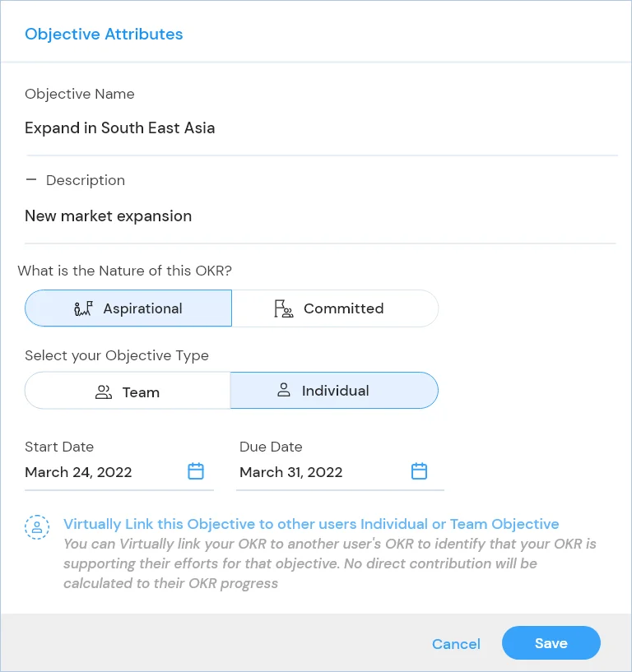Image resolution: width=632 pixels, height=672 pixels.
Task: Click the Start Date calendar icon
Action: click(x=196, y=471)
